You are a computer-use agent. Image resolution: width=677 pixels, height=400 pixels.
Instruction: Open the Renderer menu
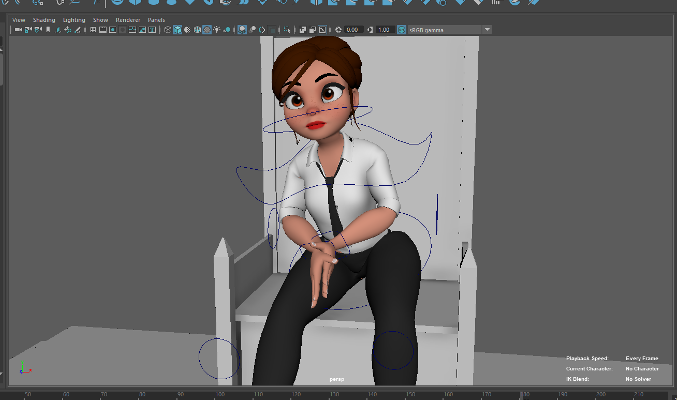[128, 19]
